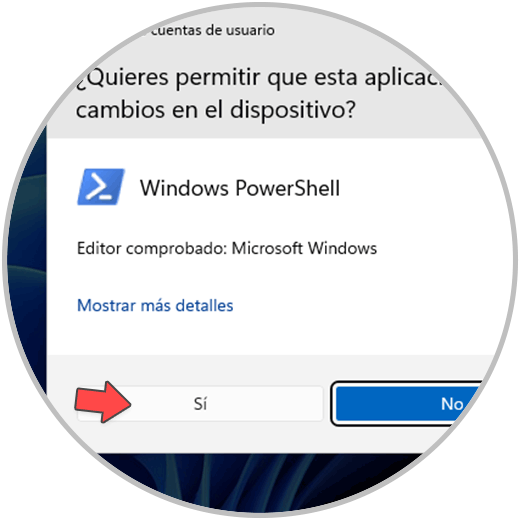Click the red arrow pointing to Sí
This screenshot has width=520, height=520.
(103, 402)
